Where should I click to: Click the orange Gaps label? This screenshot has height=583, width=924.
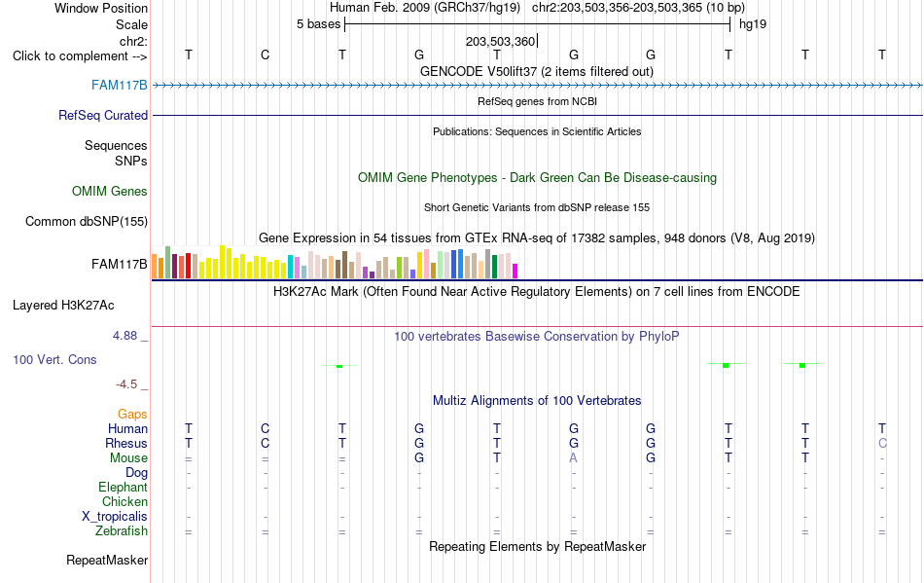click(x=132, y=414)
